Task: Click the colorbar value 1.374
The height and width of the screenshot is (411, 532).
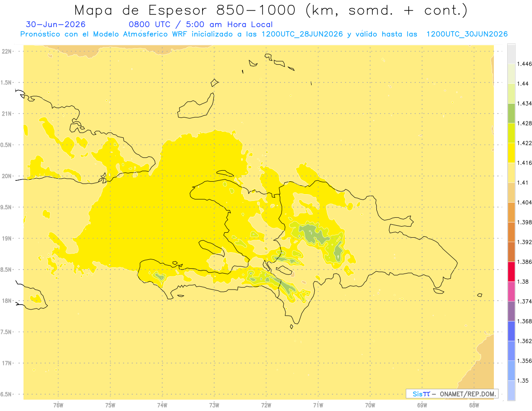Action: (525, 301)
